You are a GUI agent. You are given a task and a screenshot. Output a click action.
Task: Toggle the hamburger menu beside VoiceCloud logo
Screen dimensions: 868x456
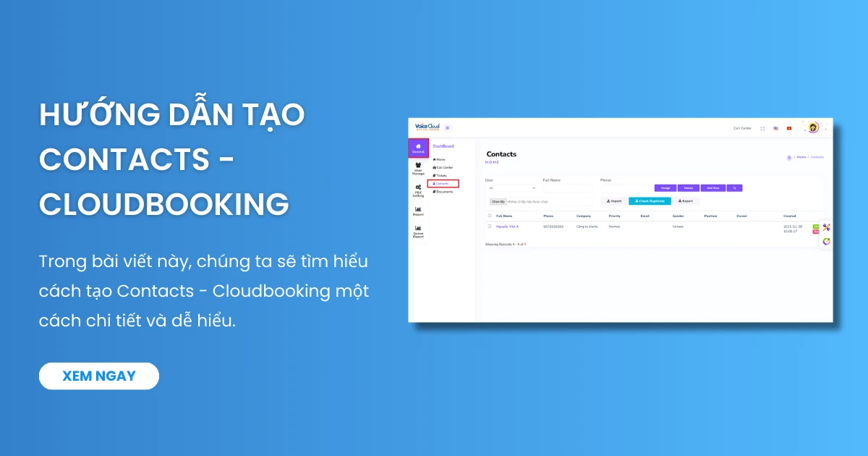point(448,127)
